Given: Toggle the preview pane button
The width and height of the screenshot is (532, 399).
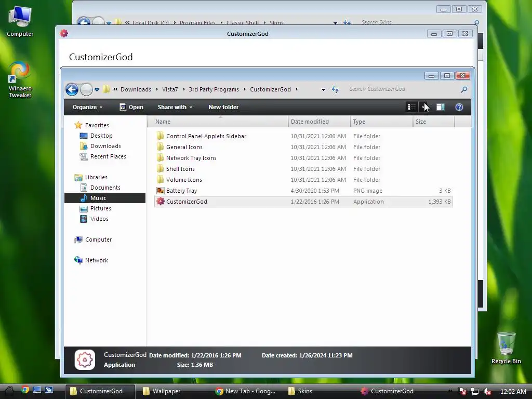Looking at the screenshot, I should point(441,107).
